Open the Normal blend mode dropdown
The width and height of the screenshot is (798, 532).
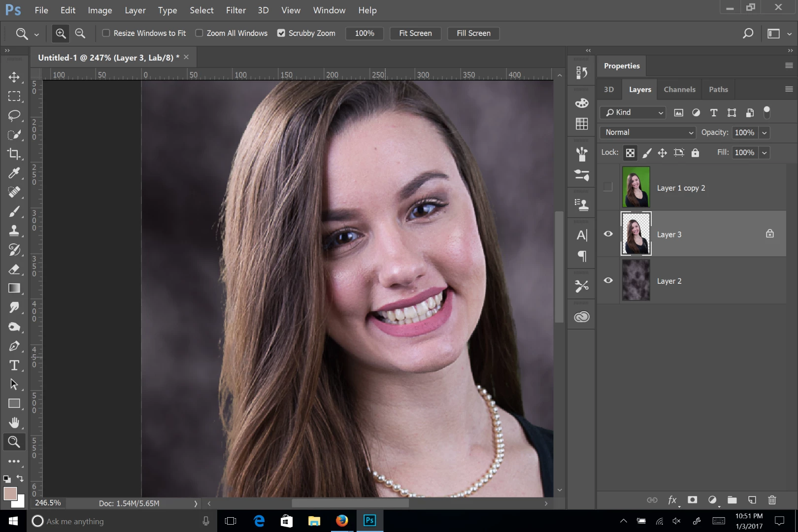tap(648, 133)
